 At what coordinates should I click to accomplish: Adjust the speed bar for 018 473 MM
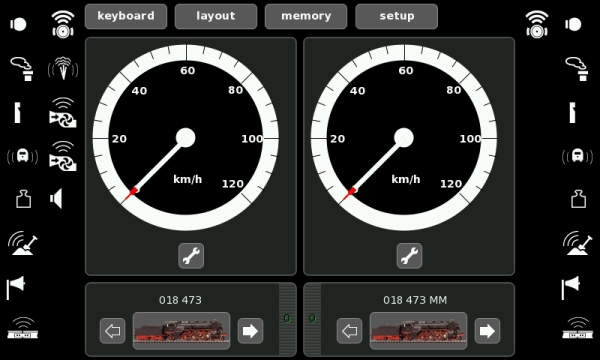point(312,319)
